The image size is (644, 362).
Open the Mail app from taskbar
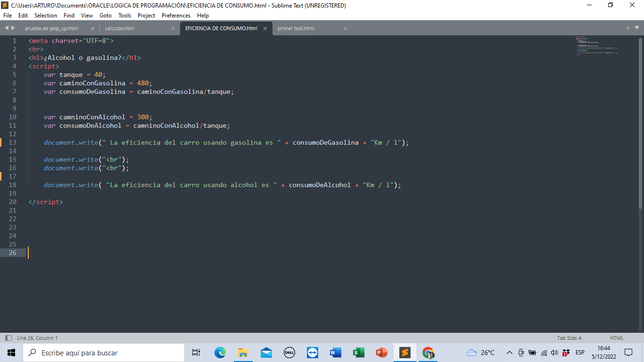[x=266, y=353]
